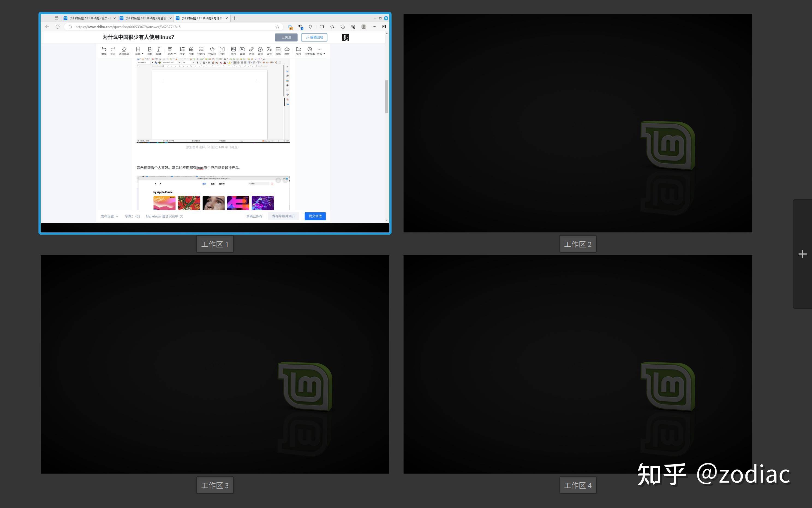Open the browser collections icon
This screenshot has height=508, width=812.
[x=343, y=26]
